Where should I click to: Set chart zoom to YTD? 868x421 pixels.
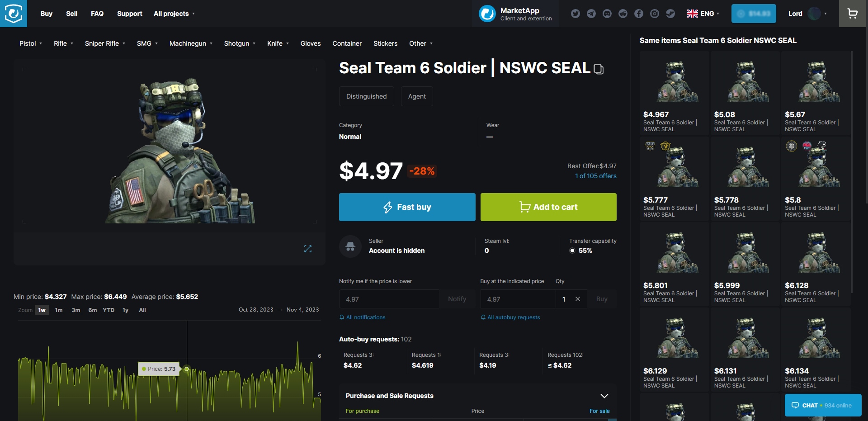108,310
